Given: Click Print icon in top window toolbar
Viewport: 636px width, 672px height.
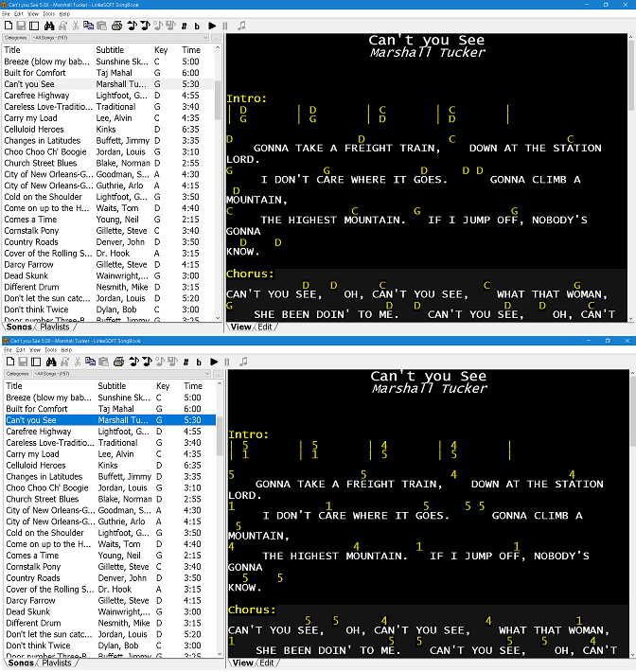Looking at the screenshot, I should coord(117,26).
